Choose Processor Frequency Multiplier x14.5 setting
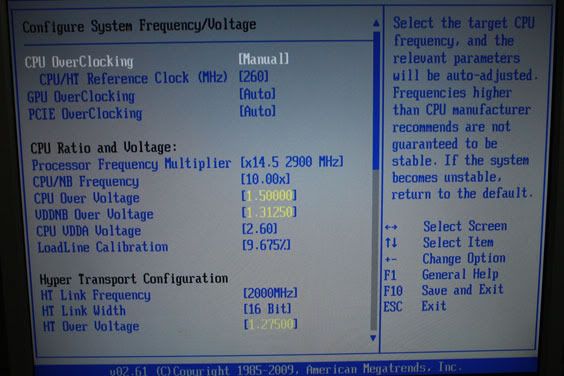This screenshot has height=376, width=564. click(292, 162)
